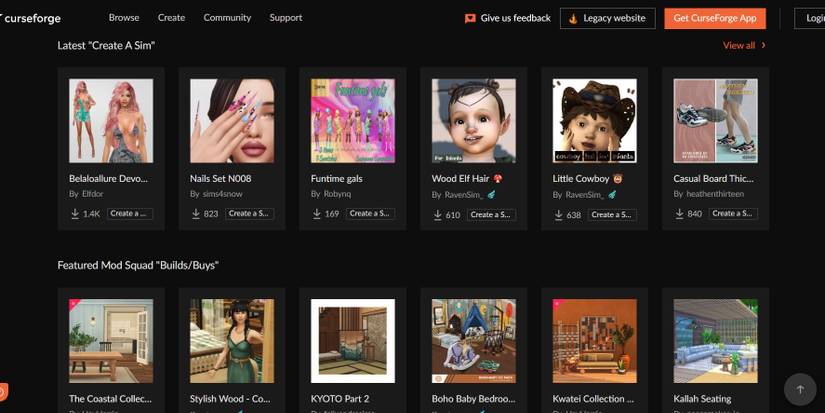Click Create a S... tag on Funtime gals
This screenshot has height=413, width=825.
coord(370,213)
